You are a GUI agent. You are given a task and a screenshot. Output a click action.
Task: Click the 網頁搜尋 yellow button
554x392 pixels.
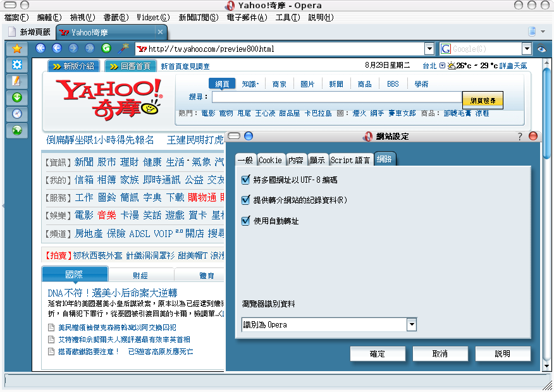coord(483,101)
